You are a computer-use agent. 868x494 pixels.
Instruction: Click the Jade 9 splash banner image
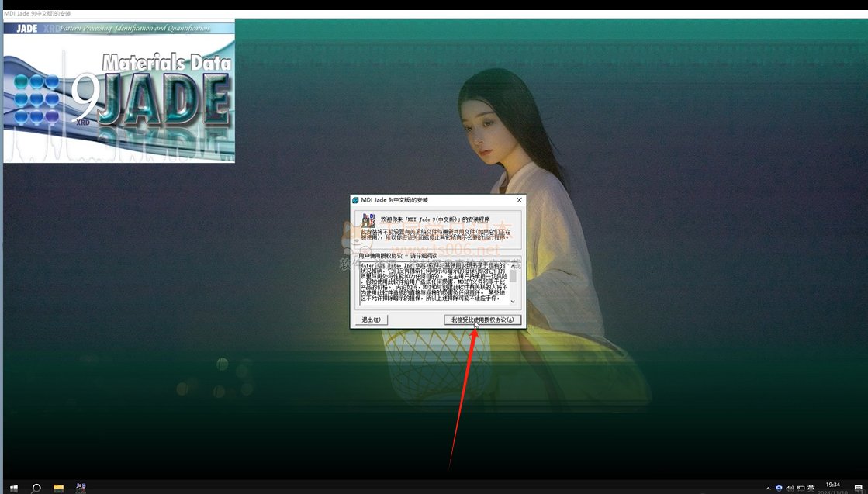(119, 92)
